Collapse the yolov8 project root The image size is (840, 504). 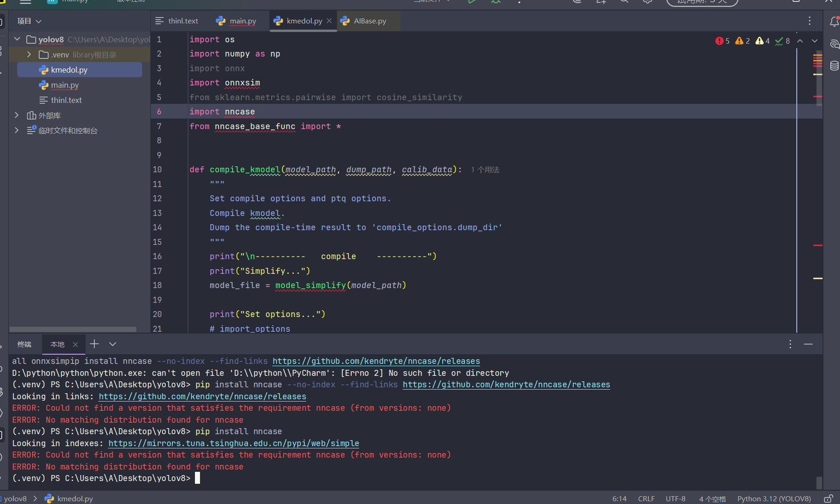click(x=17, y=39)
